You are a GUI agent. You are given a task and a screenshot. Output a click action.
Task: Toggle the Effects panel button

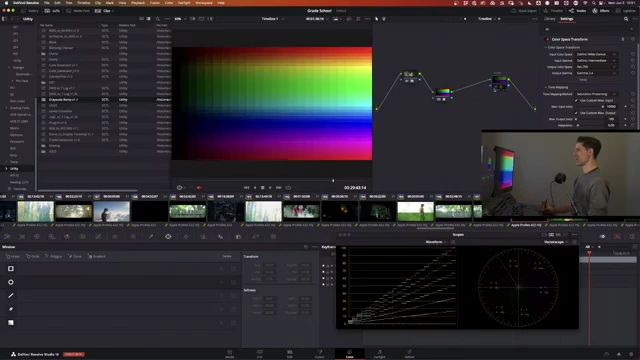coord(601,11)
